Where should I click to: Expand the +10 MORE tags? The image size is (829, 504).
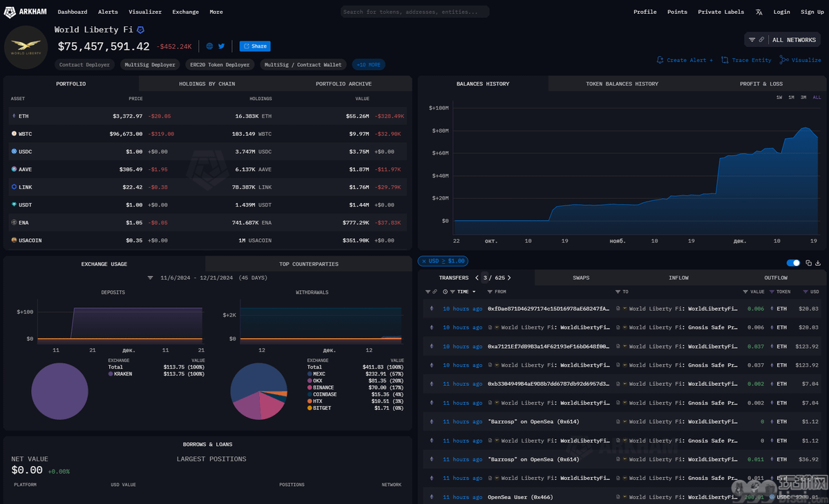click(x=368, y=65)
